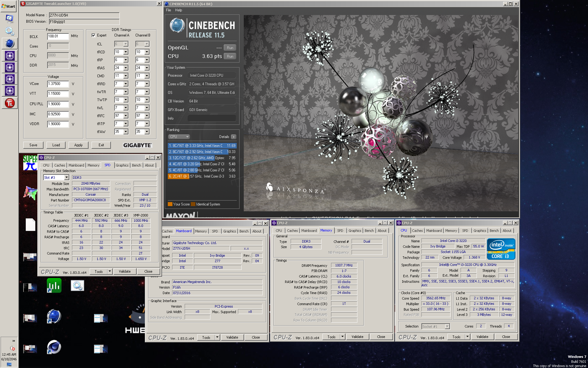588x368 pixels.
Task: Switch to Cinebench via its taskbar sphere button
Action: (9, 44)
